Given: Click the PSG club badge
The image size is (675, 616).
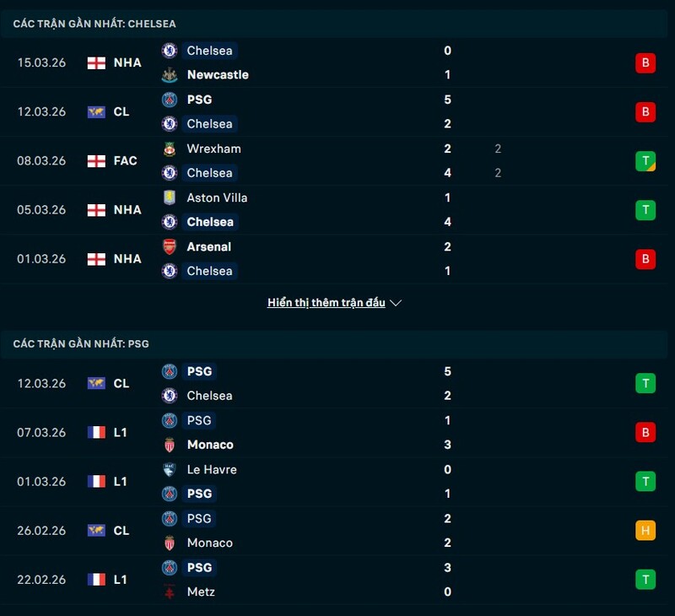Looking at the screenshot, I should click(x=169, y=371).
